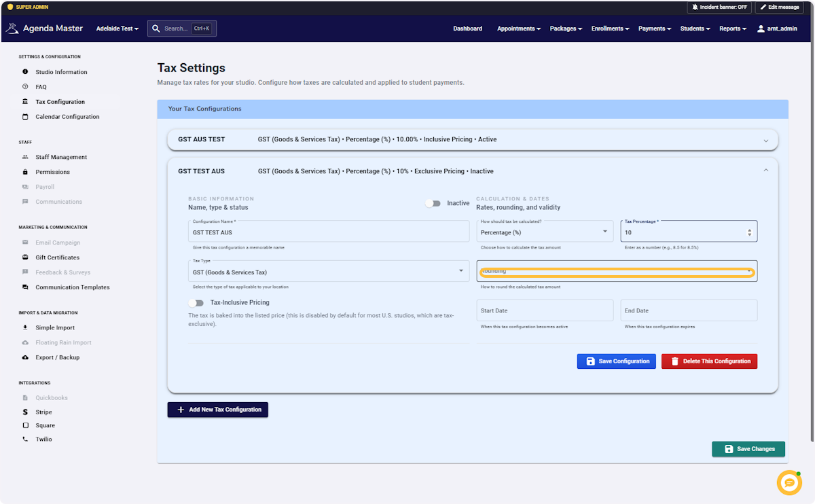Click the Export / Backup cloud icon
Image resolution: width=815 pixels, height=504 pixels.
point(25,357)
